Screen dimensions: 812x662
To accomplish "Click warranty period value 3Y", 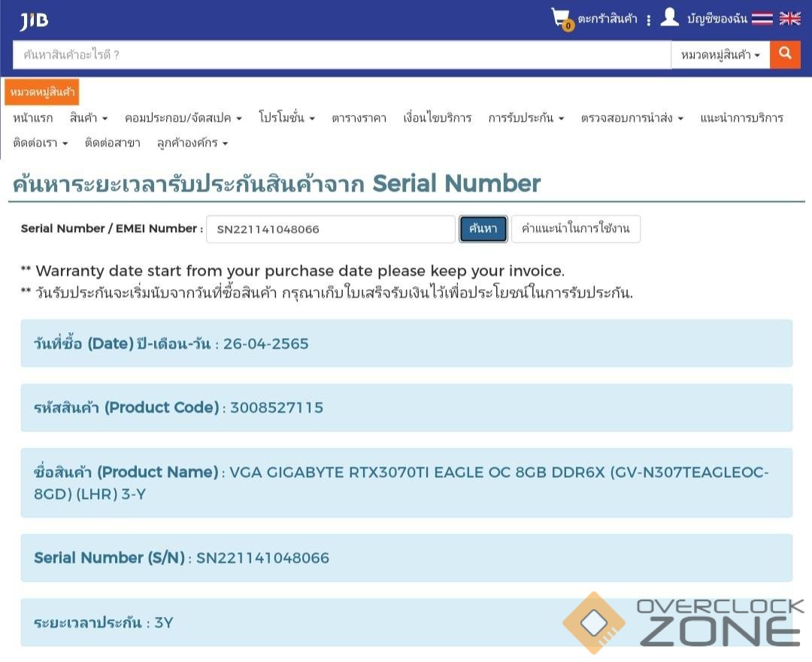I will (x=164, y=623).
